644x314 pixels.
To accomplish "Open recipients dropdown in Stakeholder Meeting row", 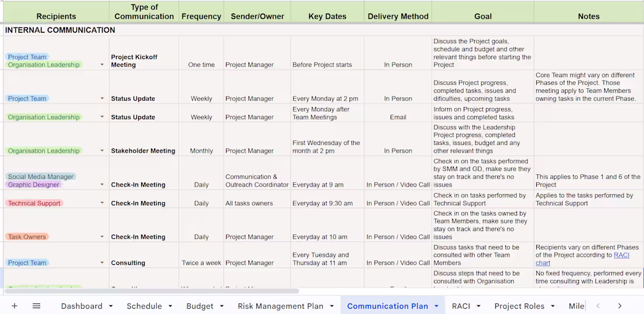I will 102,151.
